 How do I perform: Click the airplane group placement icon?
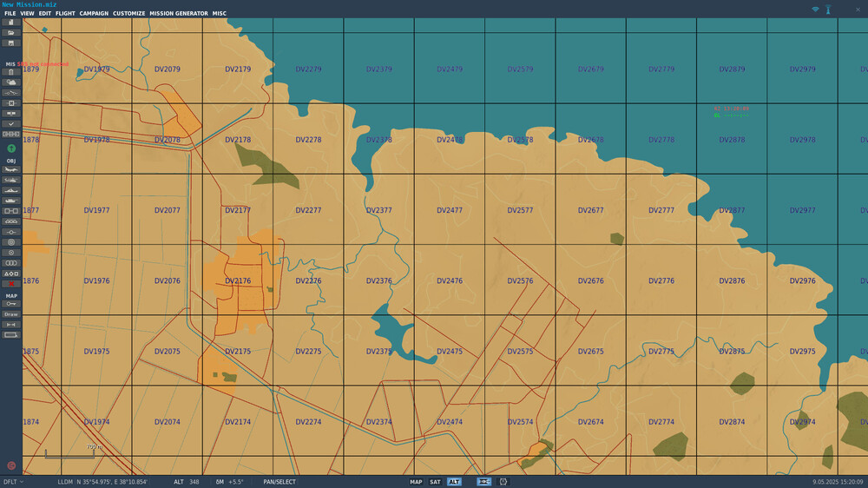(x=11, y=169)
